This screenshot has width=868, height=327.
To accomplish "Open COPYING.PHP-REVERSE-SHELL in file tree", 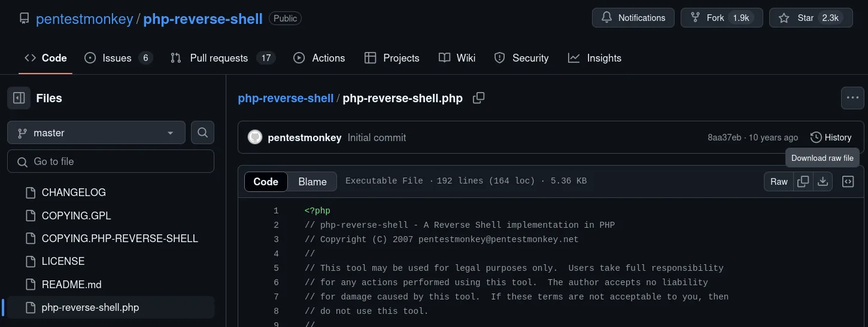I will (x=120, y=239).
